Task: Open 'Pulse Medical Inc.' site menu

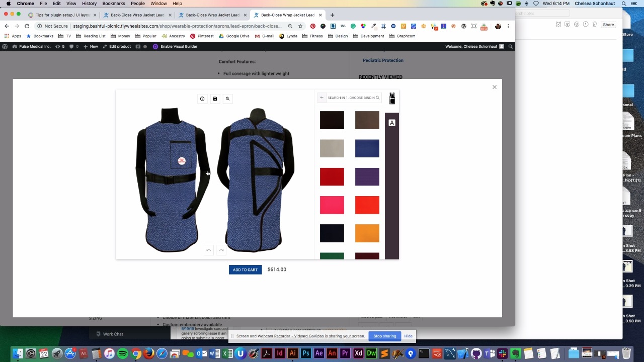Action: click(x=31, y=46)
